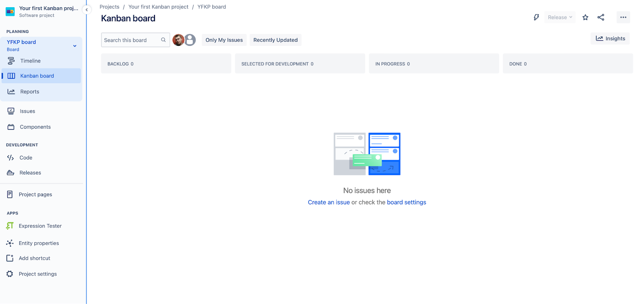Screen dimensions: 644x304
Task: Click the Create an issue link
Action: coord(329,202)
